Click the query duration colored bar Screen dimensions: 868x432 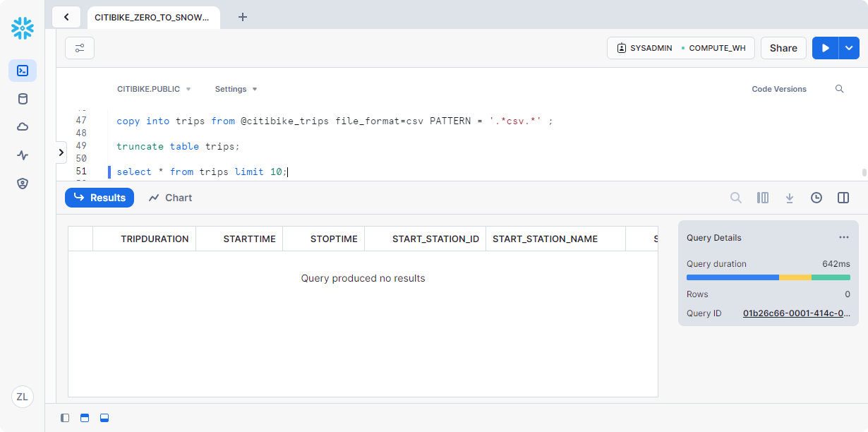coord(768,277)
